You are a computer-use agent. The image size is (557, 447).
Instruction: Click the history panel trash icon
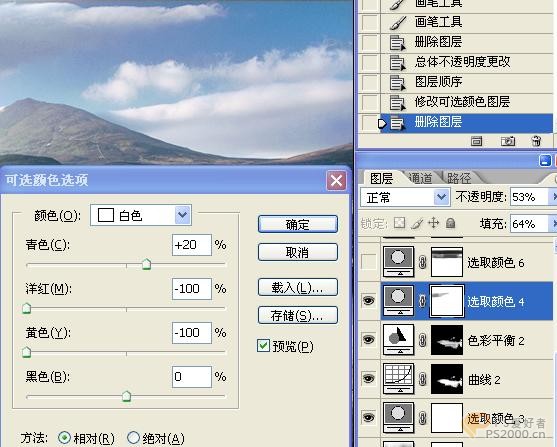click(x=536, y=141)
